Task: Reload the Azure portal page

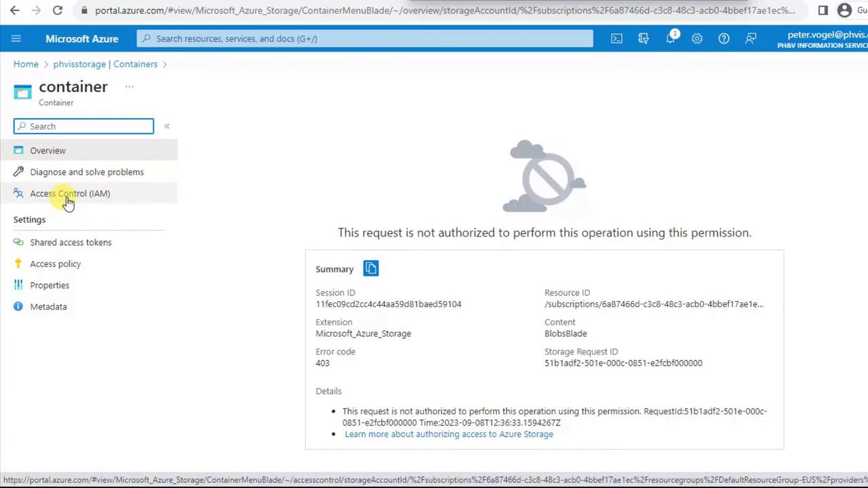Action: (58, 10)
